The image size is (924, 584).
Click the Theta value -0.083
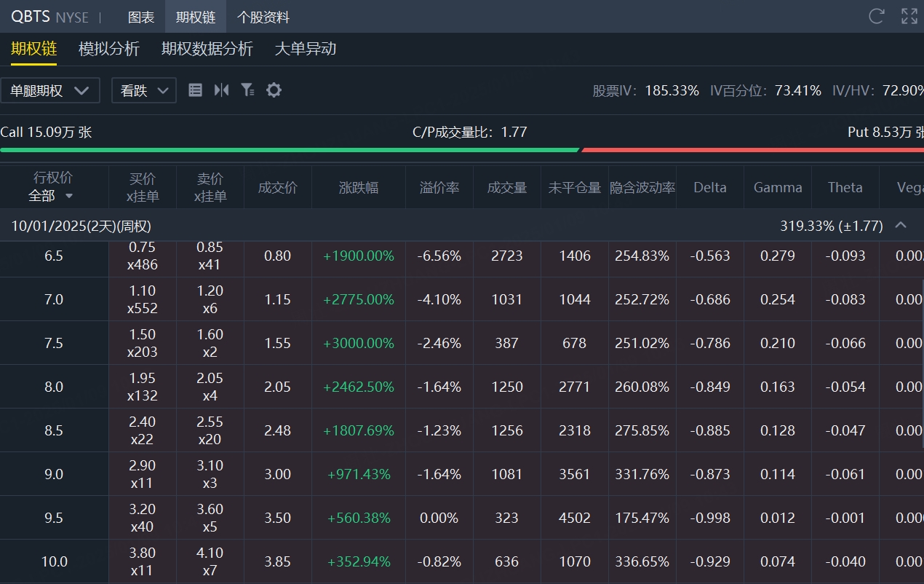coord(845,299)
